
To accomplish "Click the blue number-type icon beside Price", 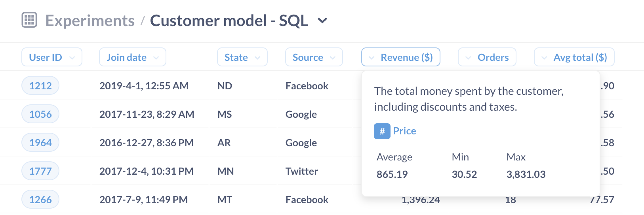I will [x=382, y=131].
